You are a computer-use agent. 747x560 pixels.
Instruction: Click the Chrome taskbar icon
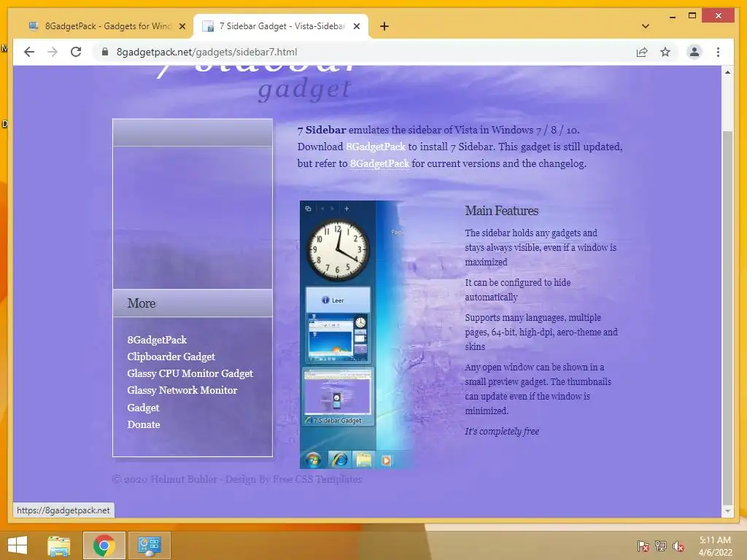pyautogui.click(x=104, y=545)
